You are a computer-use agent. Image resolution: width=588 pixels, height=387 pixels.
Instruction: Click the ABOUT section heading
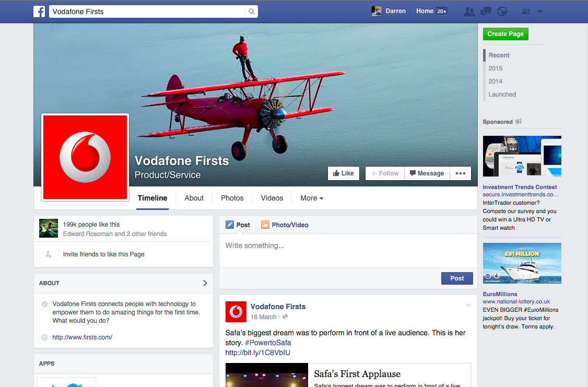(49, 283)
